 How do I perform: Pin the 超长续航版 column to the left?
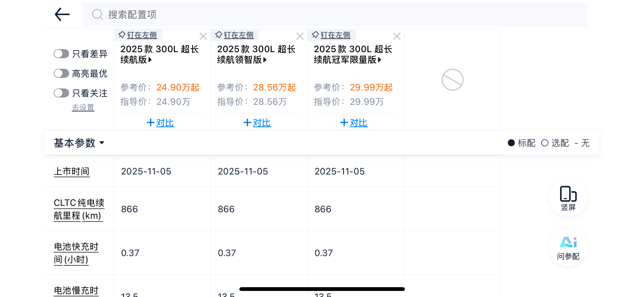point(138,35)
